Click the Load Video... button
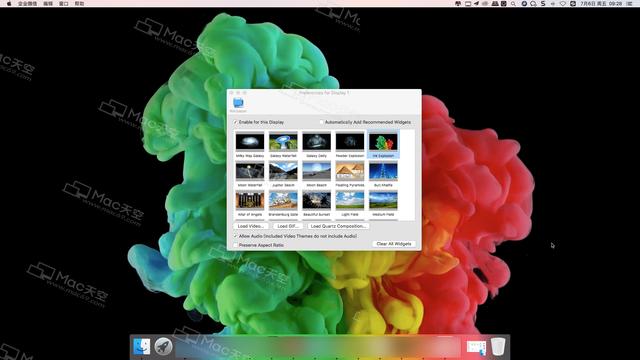The width and height of the screenshot is (640, 360). click(251, 226)
